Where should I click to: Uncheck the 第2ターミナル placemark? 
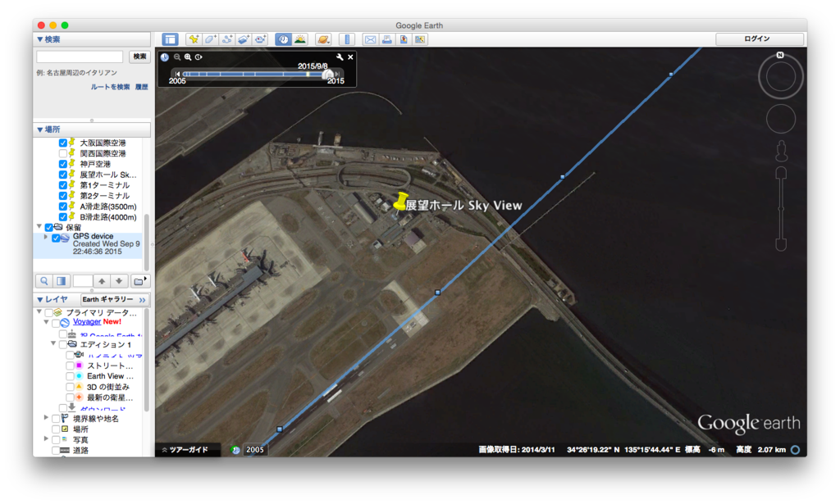62,196
